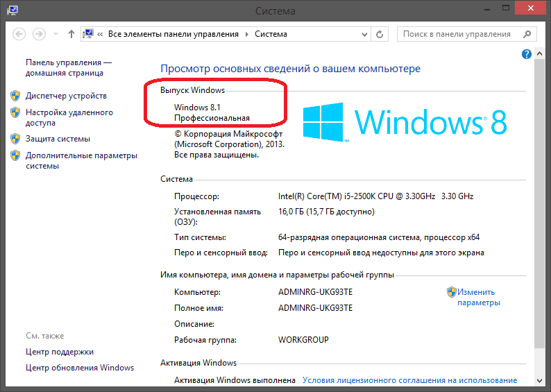This screenshot has width=551, height=392.
Task: Open Панель управления домашняя страница link
Action: pyautogui.click(x=69, y=67)
